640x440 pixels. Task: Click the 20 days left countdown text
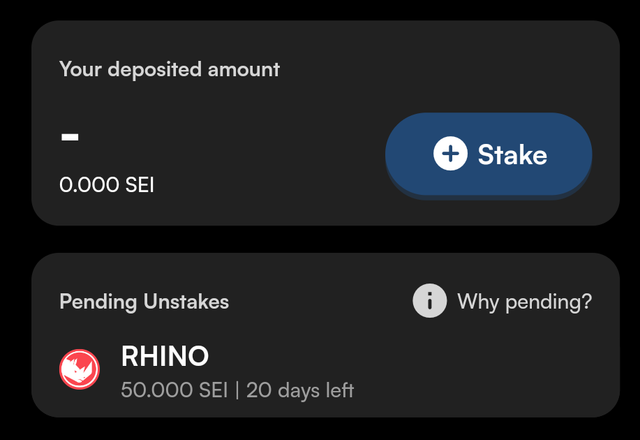coord(300,390)
